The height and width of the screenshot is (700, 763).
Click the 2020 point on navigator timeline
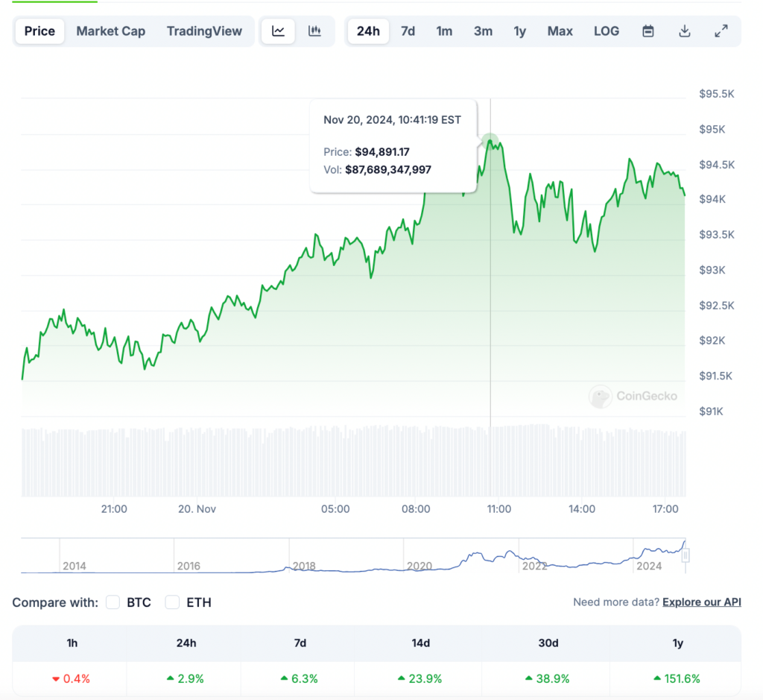pyautogui.click(x=420, y=566)
